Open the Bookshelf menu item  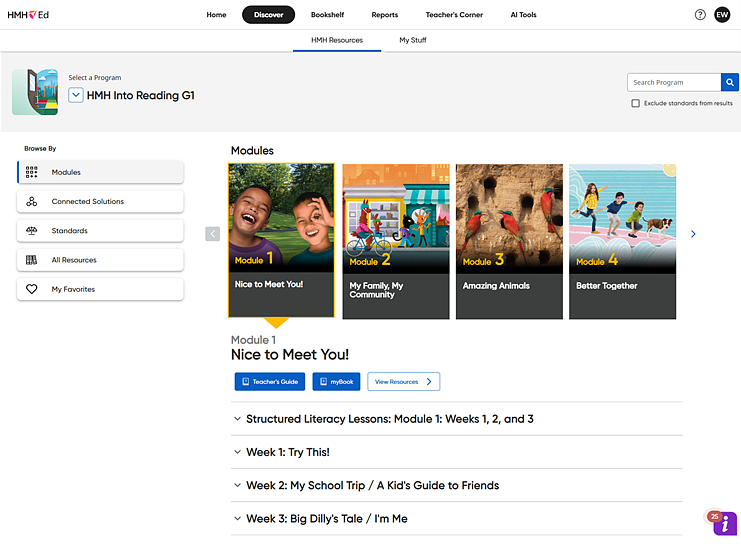coord(327,15)
